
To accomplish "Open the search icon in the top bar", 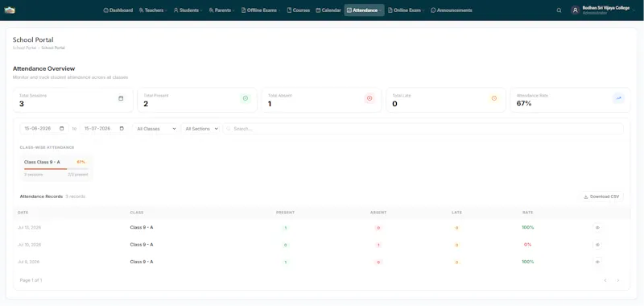I will (x=559, y=10).
